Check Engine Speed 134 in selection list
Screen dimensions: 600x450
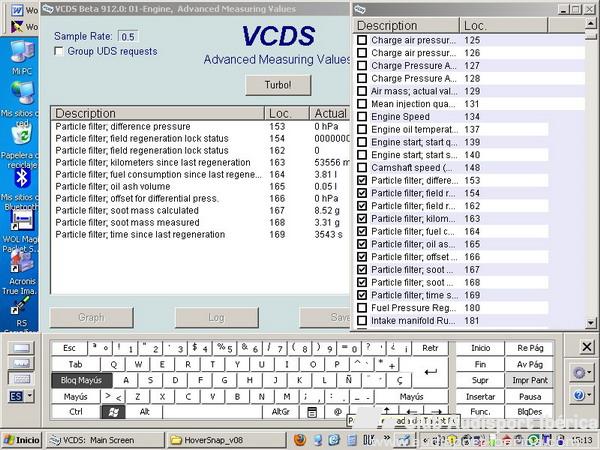click(362, 116)
